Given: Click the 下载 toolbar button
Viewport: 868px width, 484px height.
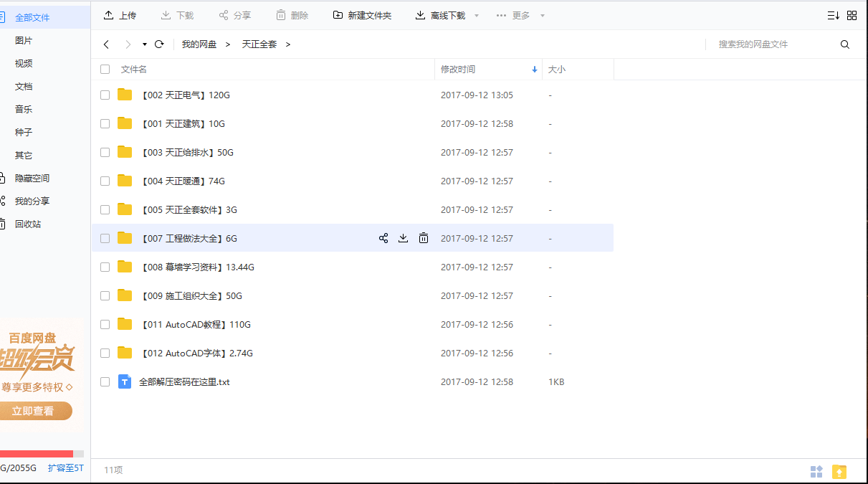Looking at the screenshot, I should (x=177, y=15).
